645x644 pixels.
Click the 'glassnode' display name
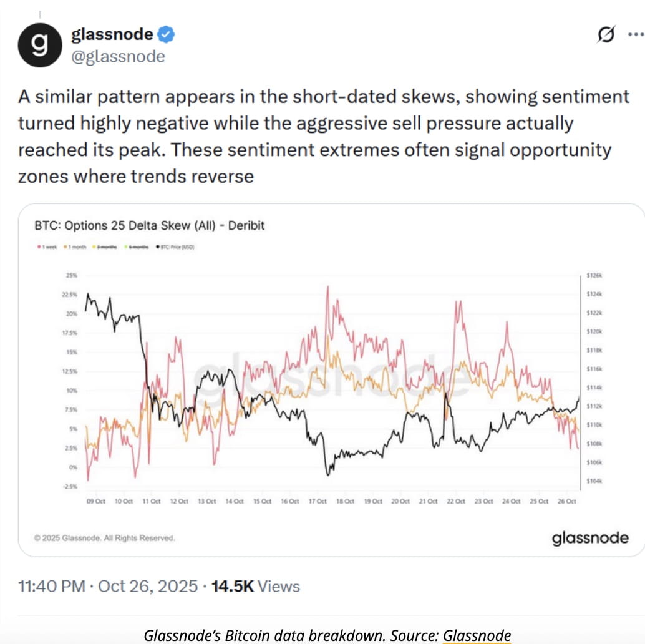(112, 35)
